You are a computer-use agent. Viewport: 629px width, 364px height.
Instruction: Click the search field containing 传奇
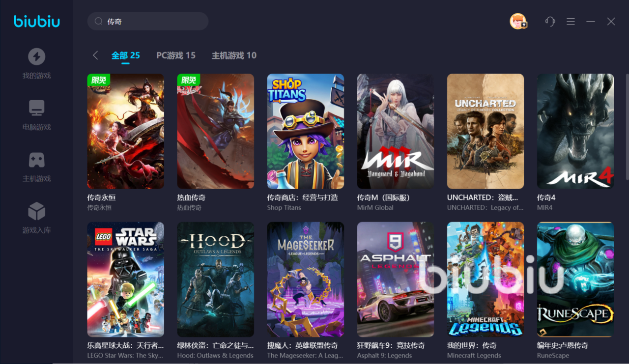point(148,21)
